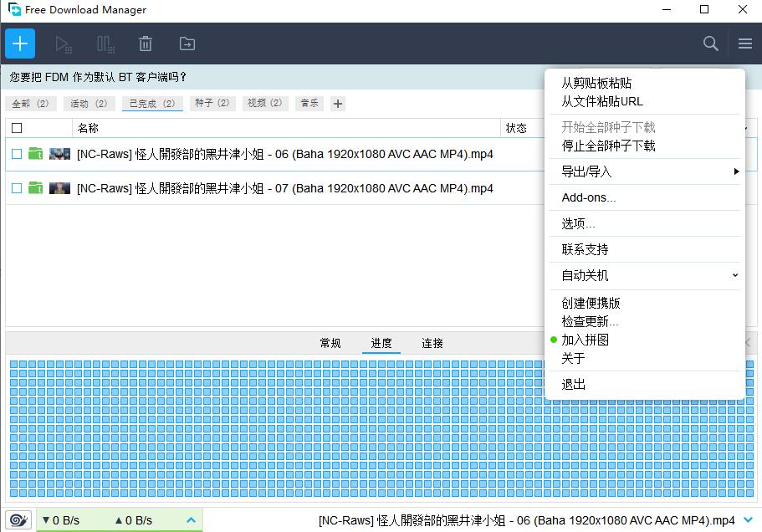Click the move to folder toolbar icon

pos(187,43)
